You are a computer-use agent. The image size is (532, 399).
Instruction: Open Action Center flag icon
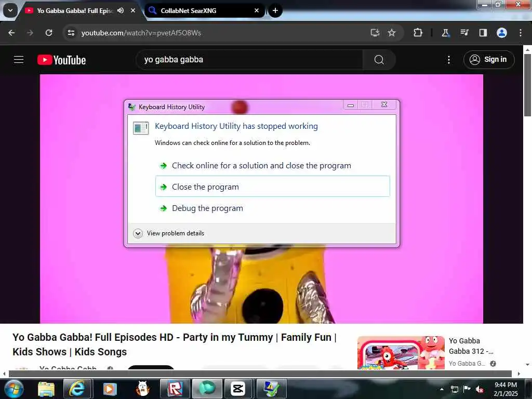pyautogui.click(x=467, y=389)
